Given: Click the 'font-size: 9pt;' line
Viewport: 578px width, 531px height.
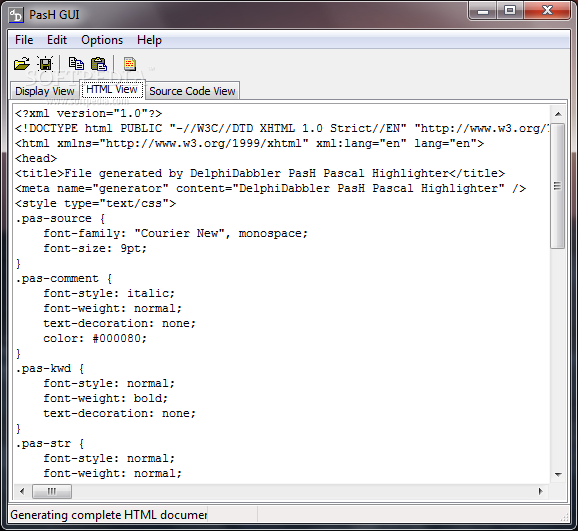Looking at the screenshot, I should (95, 249).
